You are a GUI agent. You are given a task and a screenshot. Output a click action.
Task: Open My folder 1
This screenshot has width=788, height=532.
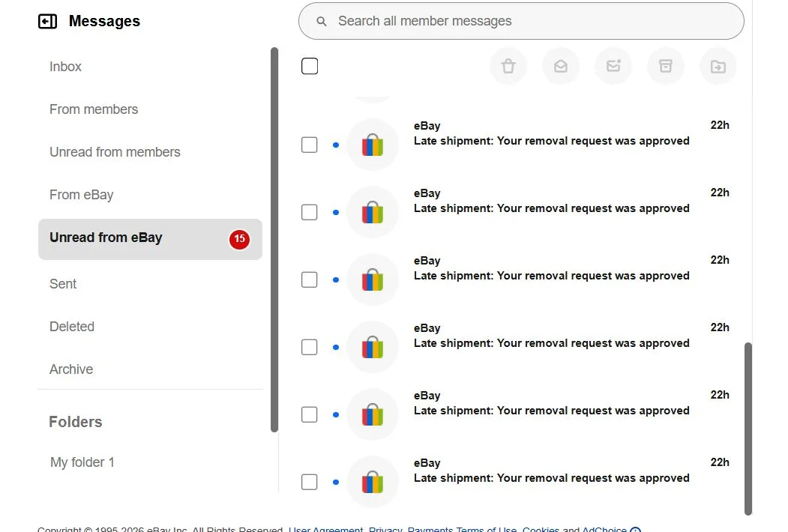82,462
